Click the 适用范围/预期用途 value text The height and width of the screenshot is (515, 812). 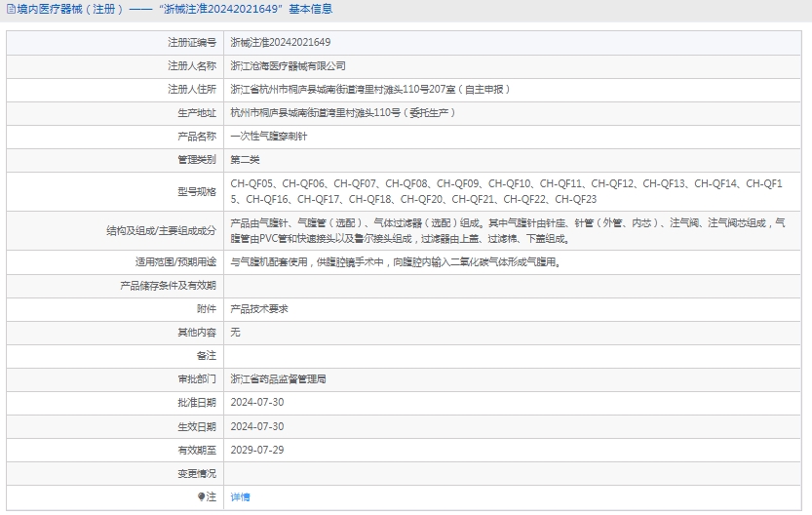point(395,262)
